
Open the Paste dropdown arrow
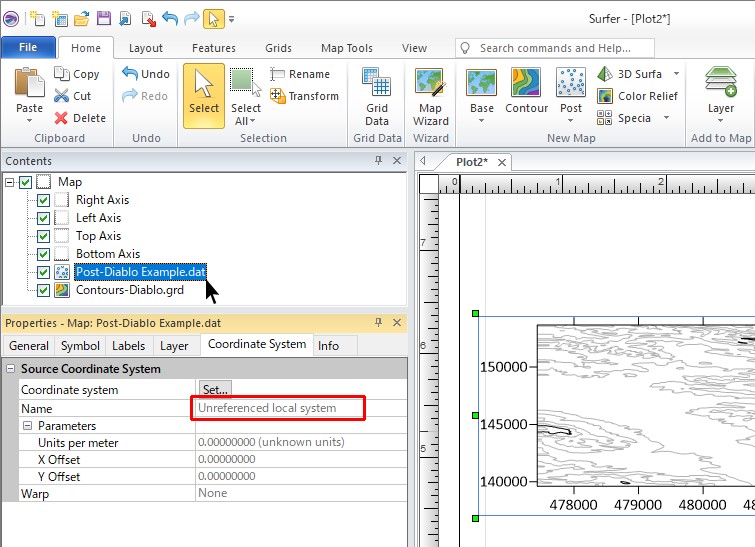pyautogui.click(x=29, y=120)
